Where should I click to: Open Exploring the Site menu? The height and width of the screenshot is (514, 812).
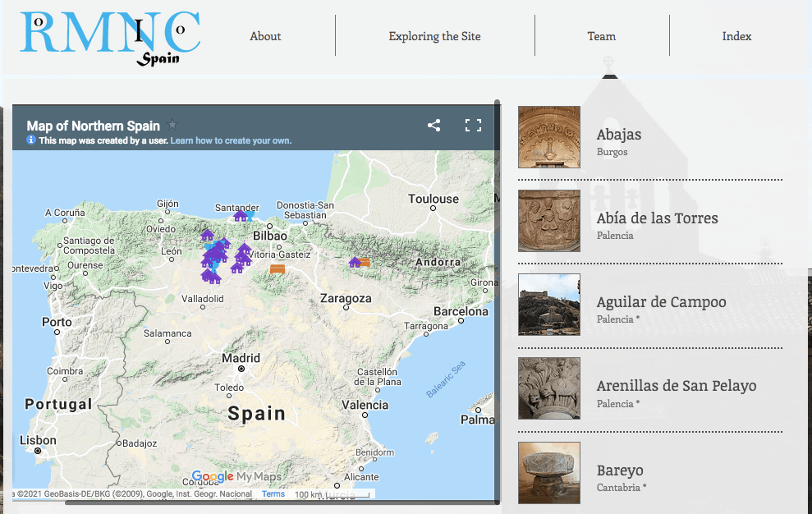(x=434, y=36)
